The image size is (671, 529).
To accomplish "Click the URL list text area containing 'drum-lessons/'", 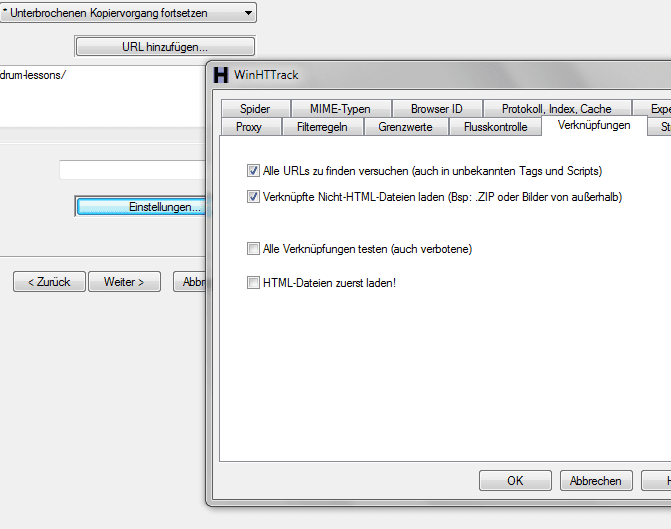I will (103, 96).
